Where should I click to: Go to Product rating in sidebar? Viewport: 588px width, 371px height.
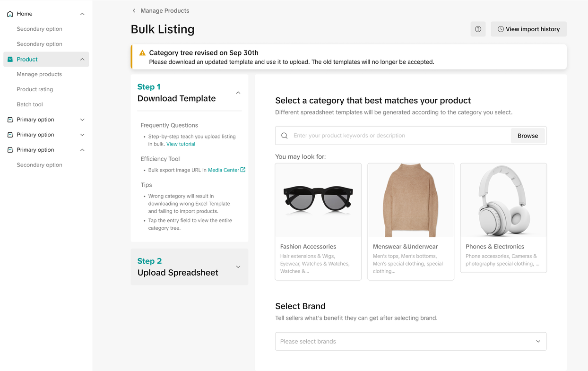pyautogui.click(x=35, y=89)
